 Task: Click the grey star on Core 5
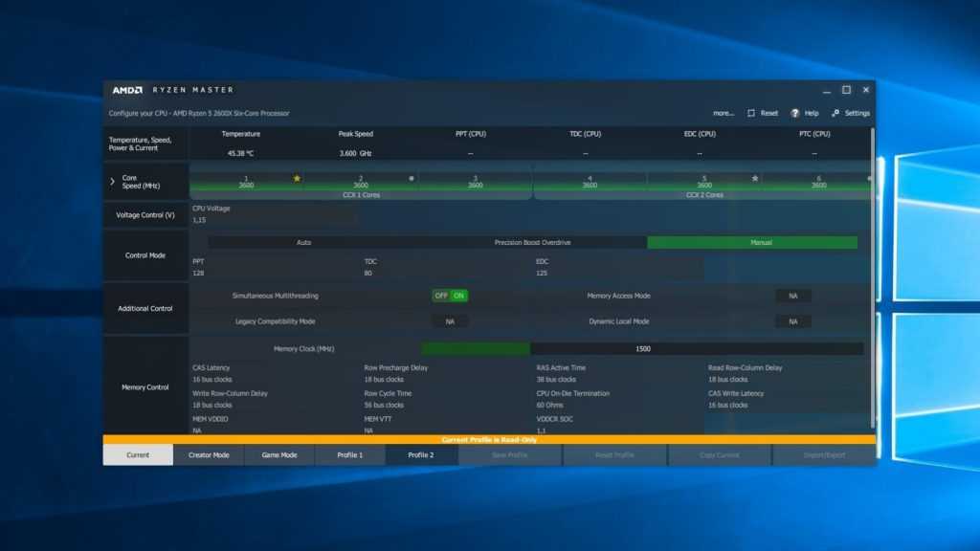(x=755, y=178)
